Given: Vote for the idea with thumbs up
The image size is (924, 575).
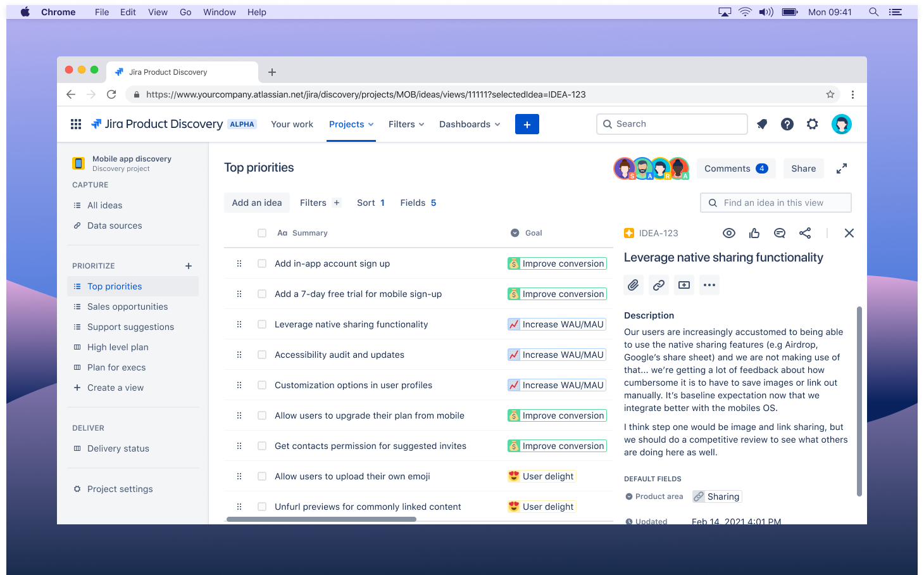Looking at the screenshot, I should tap(754, 233).
